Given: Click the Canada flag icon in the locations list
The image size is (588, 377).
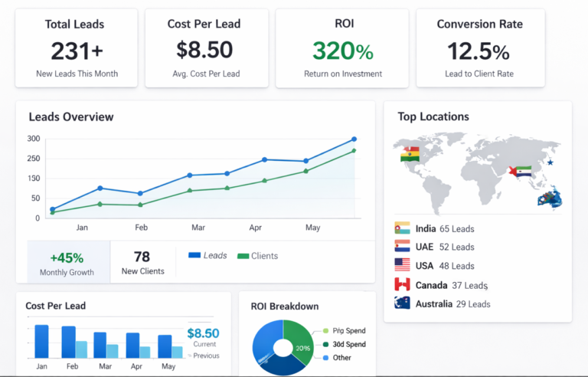Looking at the screenshot, I should pos(402,284).
